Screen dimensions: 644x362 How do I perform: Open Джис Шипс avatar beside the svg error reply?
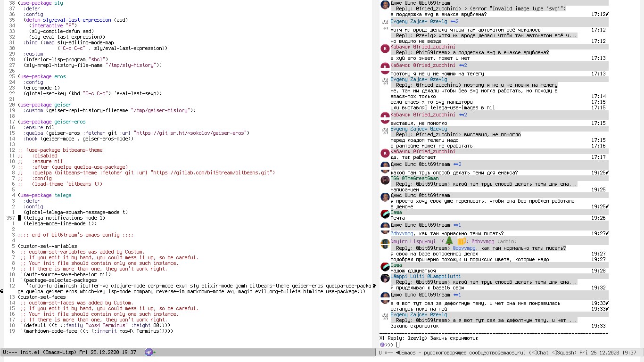[x=385, y=5]
